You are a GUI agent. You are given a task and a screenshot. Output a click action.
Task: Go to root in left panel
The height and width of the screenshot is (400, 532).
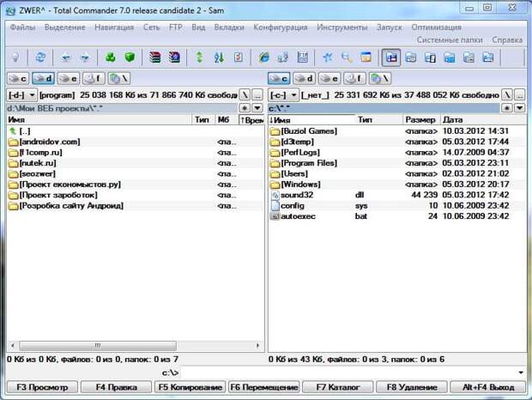coord(245,95)
